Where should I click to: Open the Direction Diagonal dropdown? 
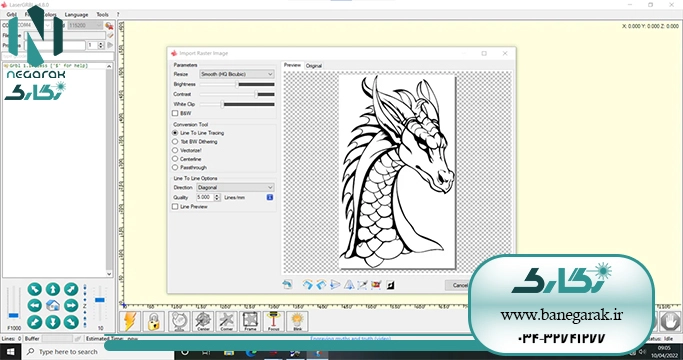tap(235, 187)
